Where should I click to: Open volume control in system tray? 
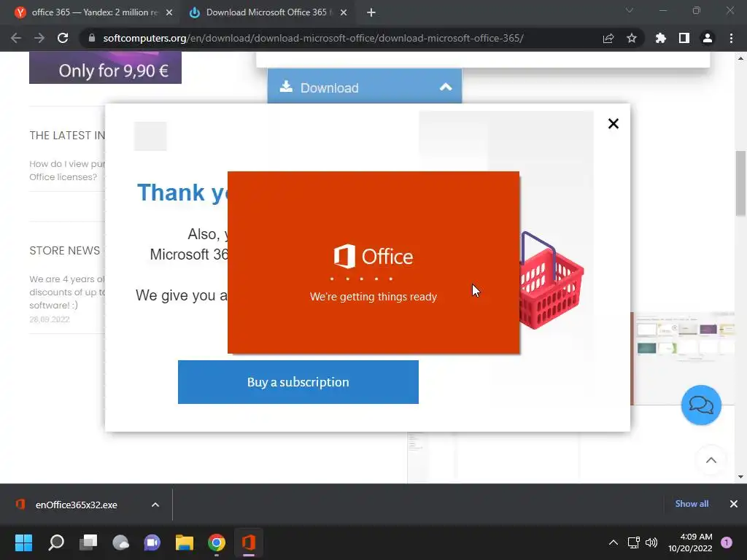coord(651,542)
